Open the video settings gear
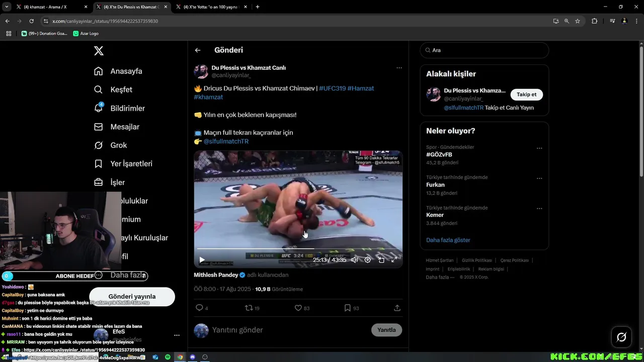Screen dimensions: 644x362 pyautogui.click(x=368, y=260)
